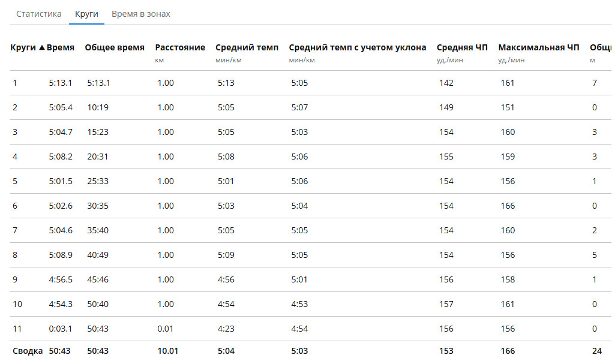The image size is (615, 364).
Task: Click summary total distance 10.01
Action: click(x=168, y=351)
